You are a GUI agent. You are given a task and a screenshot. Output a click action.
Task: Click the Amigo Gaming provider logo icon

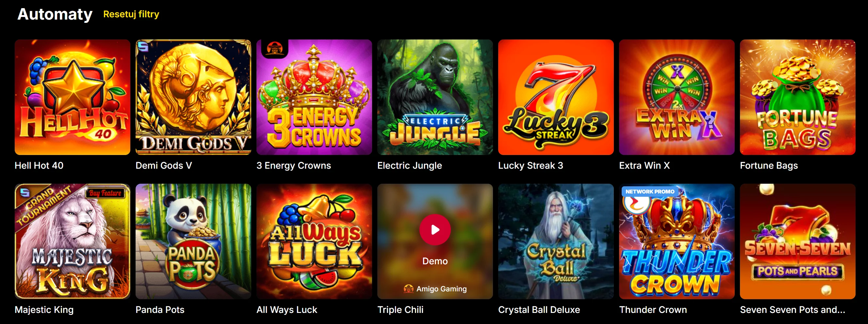coord(408,289)
